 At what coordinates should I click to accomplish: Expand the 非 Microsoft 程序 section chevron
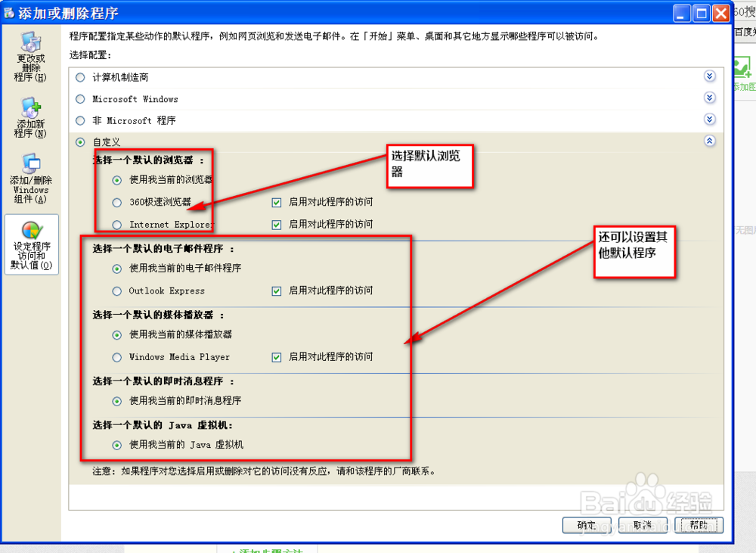point(709,120)
